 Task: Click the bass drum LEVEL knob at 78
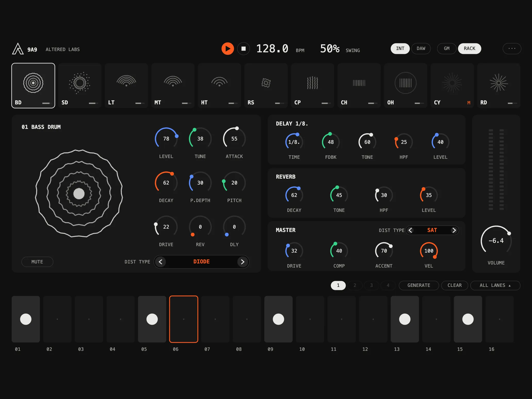(166, 139)
